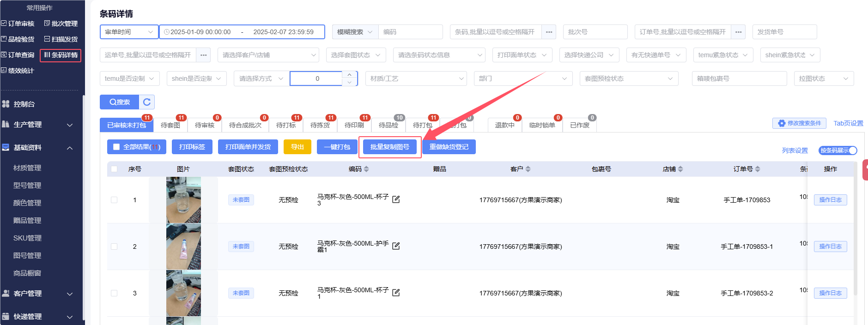Click the refresh icon beside the search button
Screen dimensions: 868x325
point(147,102)
